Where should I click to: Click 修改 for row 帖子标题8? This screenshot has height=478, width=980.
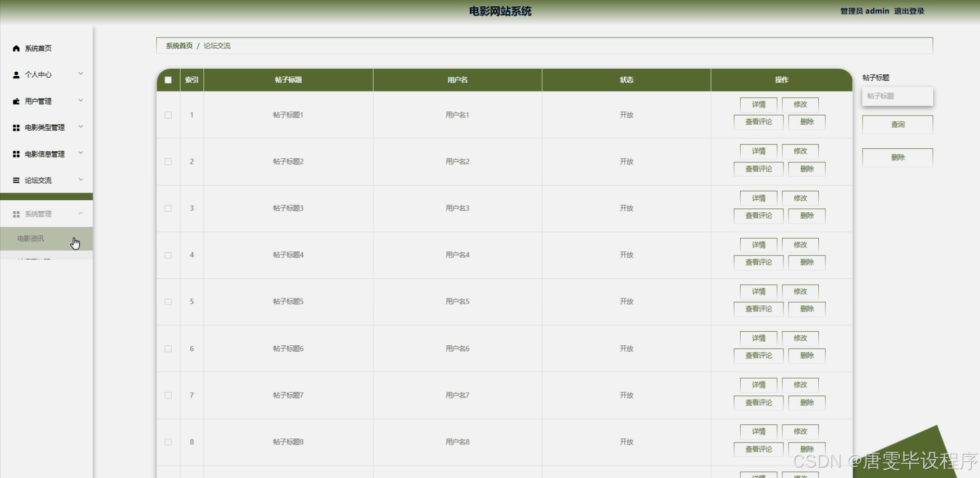click(x=800, y=432)
